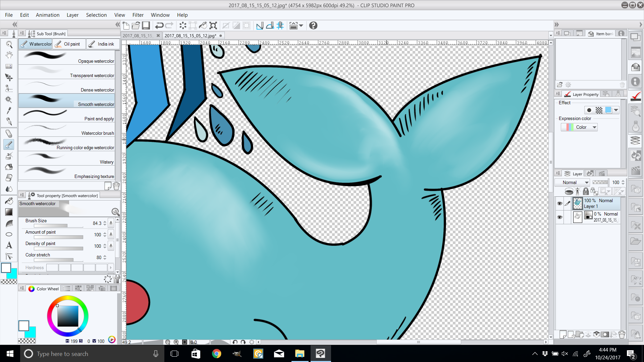Expand the Hardness options arrow

[111, 267]
